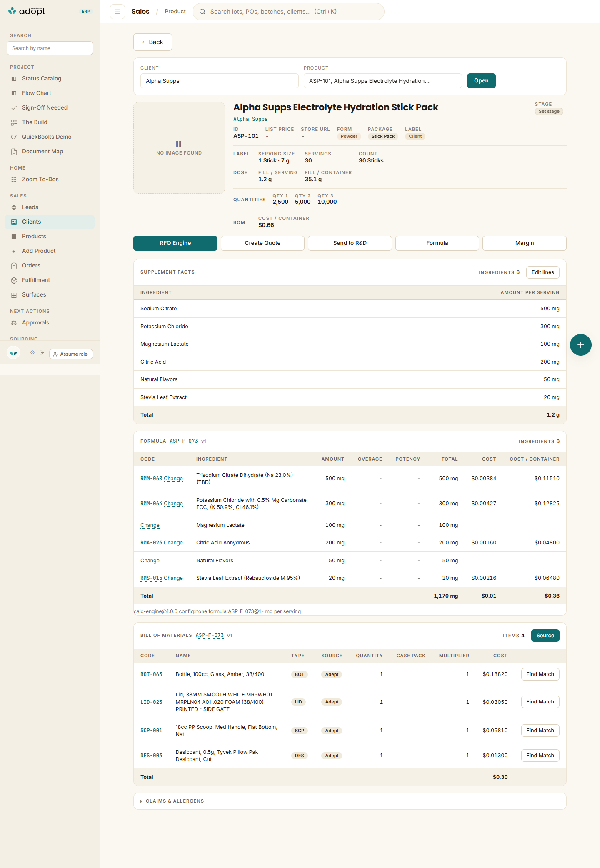
Task: Switch to the Formula tab
Action: tap(437, 243)
